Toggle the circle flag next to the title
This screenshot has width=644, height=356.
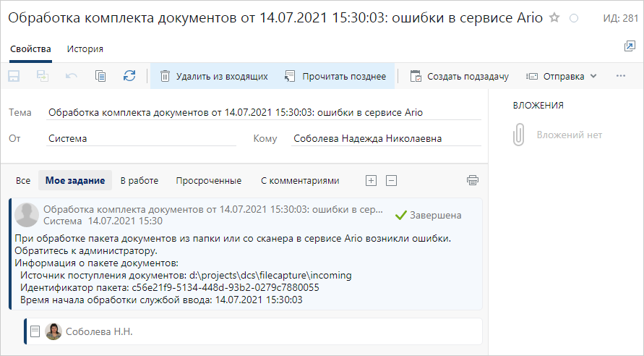574,18
